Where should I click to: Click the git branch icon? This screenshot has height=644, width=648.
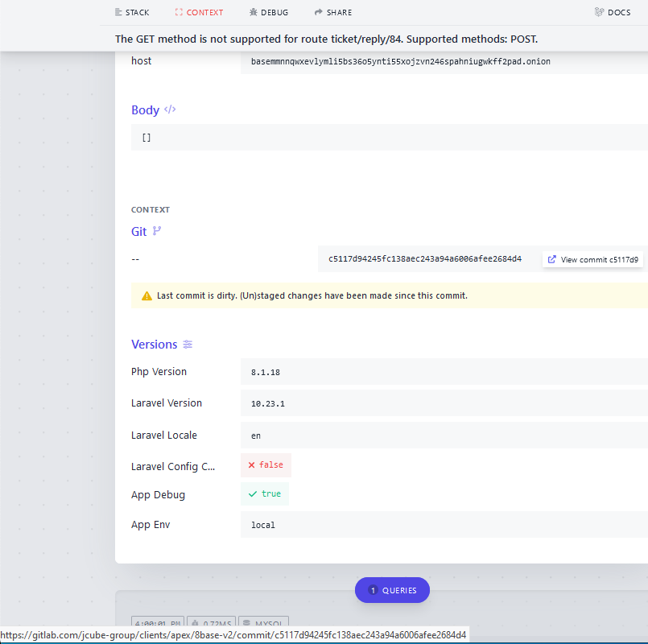157,231
